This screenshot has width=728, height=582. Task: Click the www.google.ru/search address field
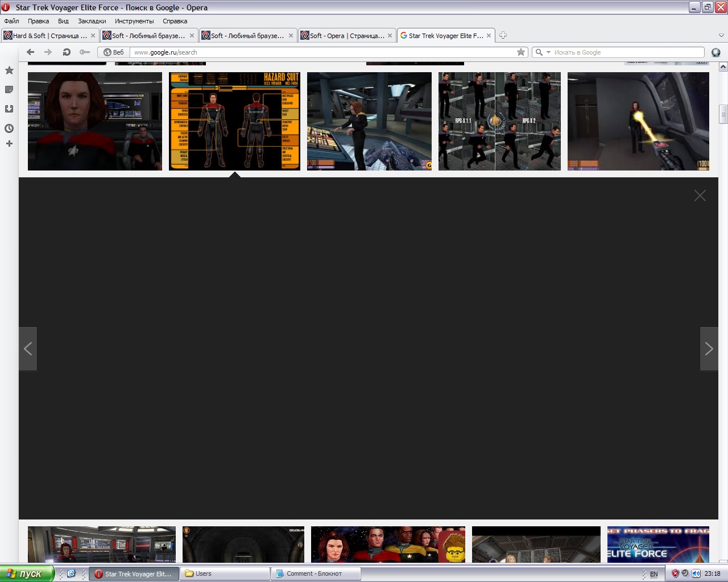click(x=323, y=52)
